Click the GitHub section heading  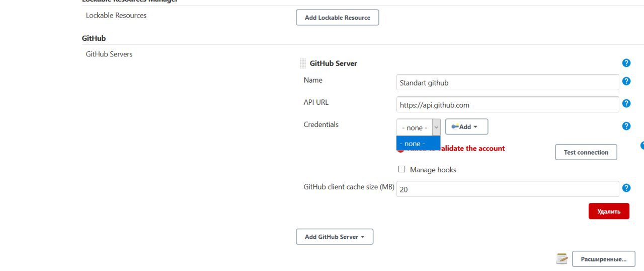point(94,38)
